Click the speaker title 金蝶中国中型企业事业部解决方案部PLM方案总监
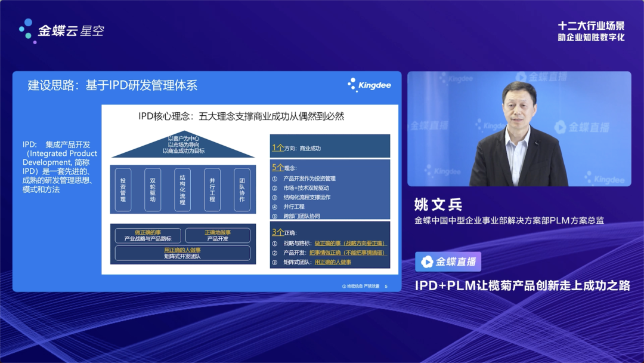This screenshot has height=363, width=644. coord(509,221)
